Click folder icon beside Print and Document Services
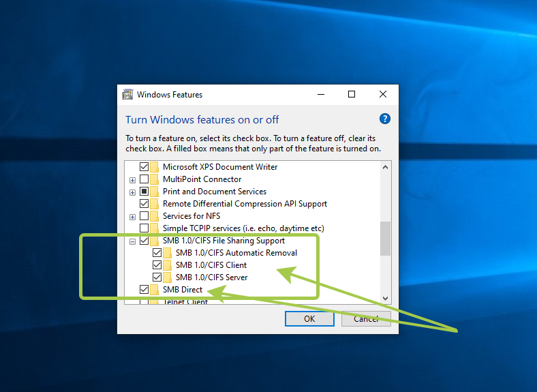537x392 pixels. pyautogui.click(x=155, y=192)
